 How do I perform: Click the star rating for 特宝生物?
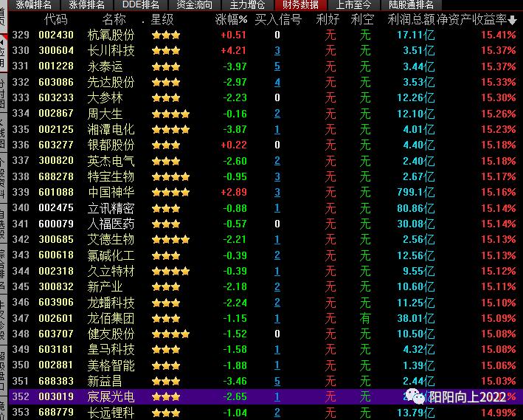pos(170,176)
